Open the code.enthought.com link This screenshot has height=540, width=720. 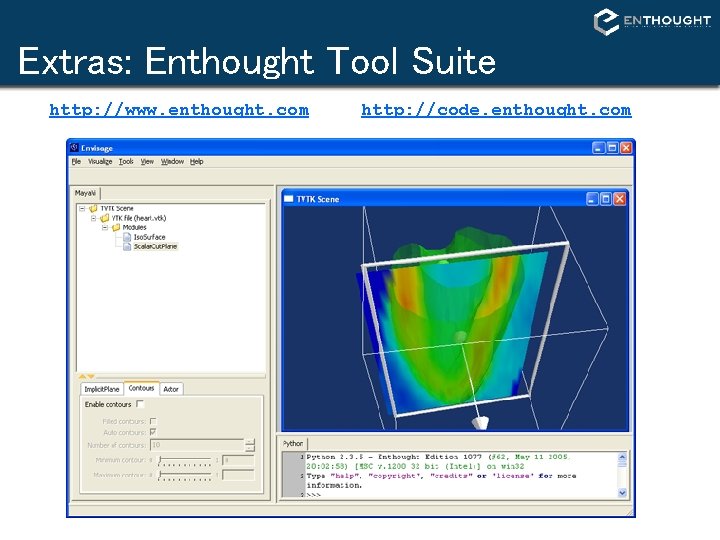coord(496,110)
